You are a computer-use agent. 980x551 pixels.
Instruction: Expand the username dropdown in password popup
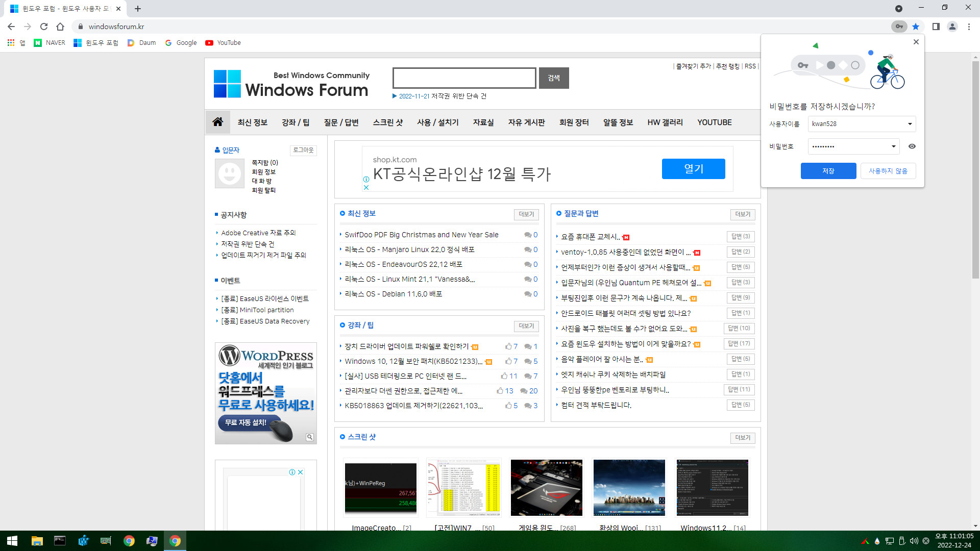click(x=910, y=124)
